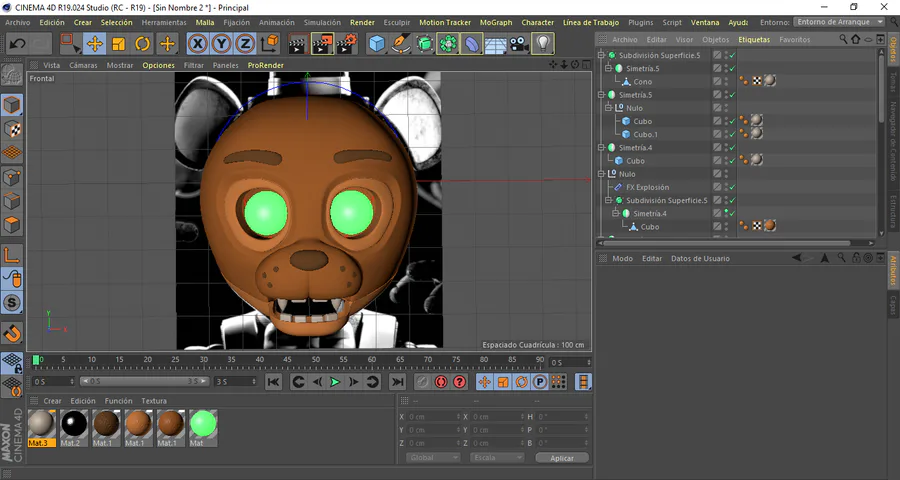Disable Cubo.1 green checkmark
Viewport: 900px width, 480px height.
click(x=732, y=134)
